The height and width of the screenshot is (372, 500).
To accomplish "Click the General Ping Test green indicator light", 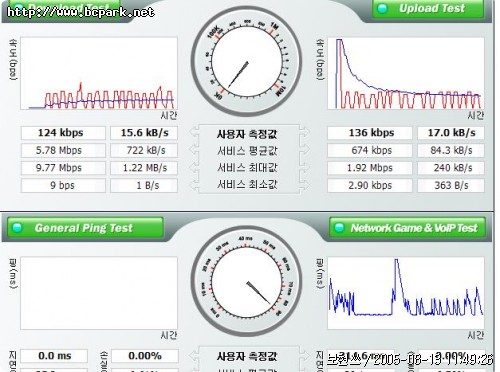I will 17,228.
